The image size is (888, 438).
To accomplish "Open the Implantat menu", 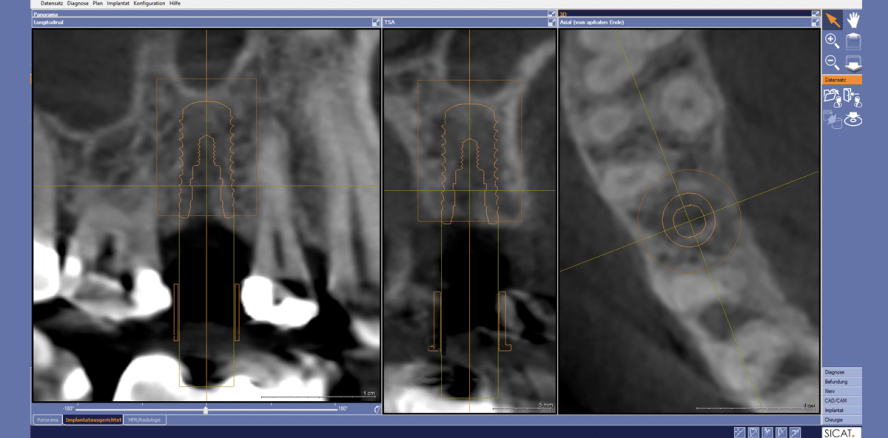I will pos(118,3).
